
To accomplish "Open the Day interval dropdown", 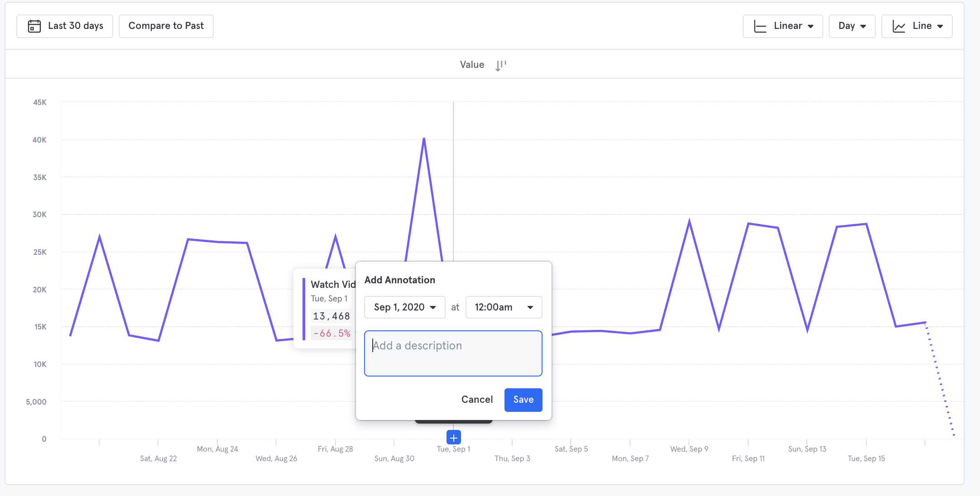I will pyautogui.click(x=852, y=26).
